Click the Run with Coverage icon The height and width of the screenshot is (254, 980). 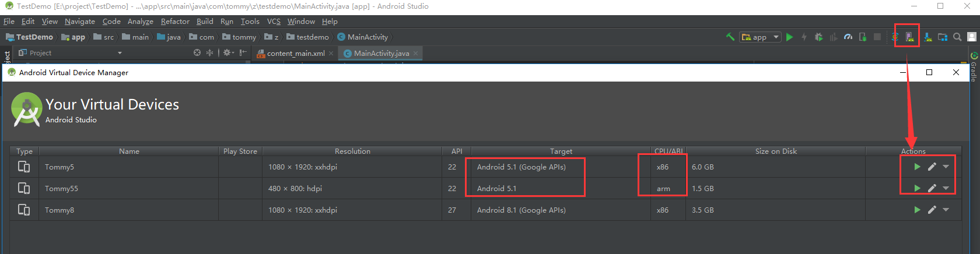[833, 37]
